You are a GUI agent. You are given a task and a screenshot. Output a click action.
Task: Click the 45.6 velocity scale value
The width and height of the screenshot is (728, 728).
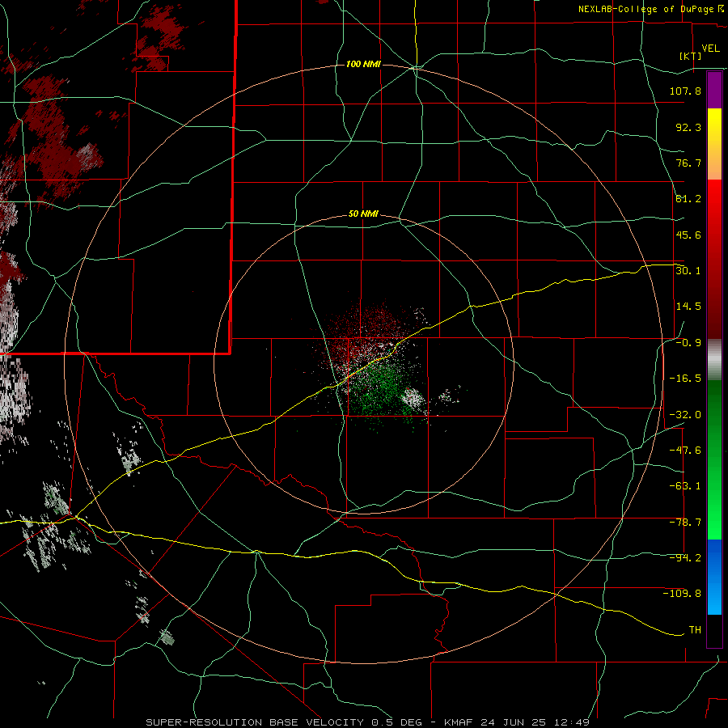pyautogui.click(x=688, y=235)
